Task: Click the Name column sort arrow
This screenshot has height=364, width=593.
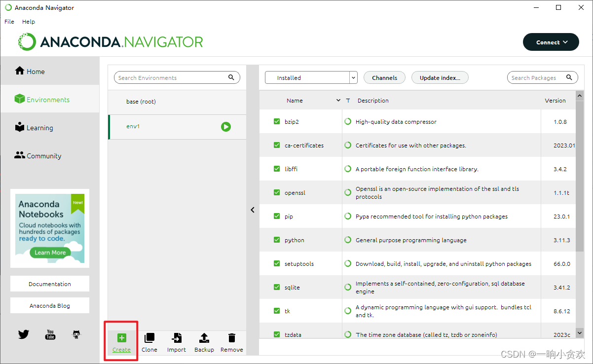Action: (338, 101)
